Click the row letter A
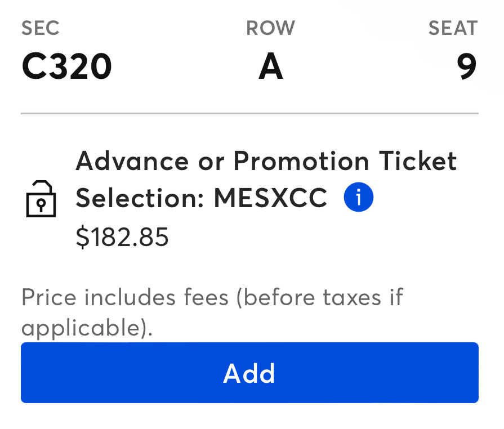 coord(270,66)
